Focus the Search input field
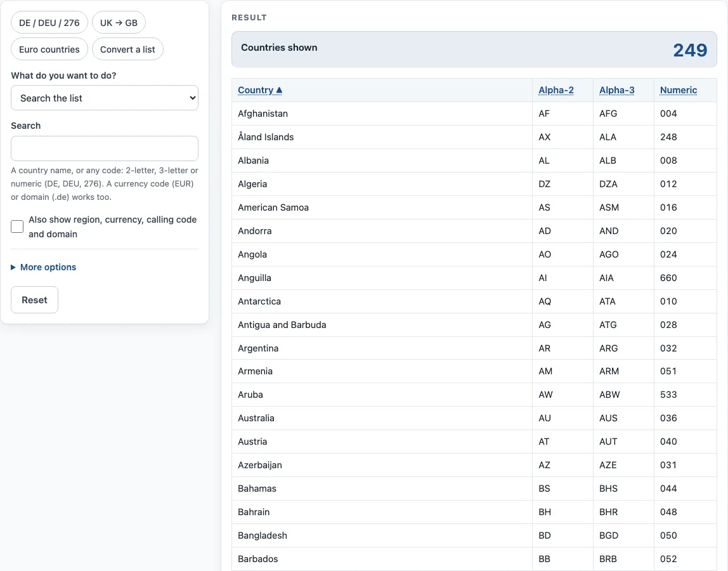728x571 pixels. pyautogui.click(x=105, y=148)
